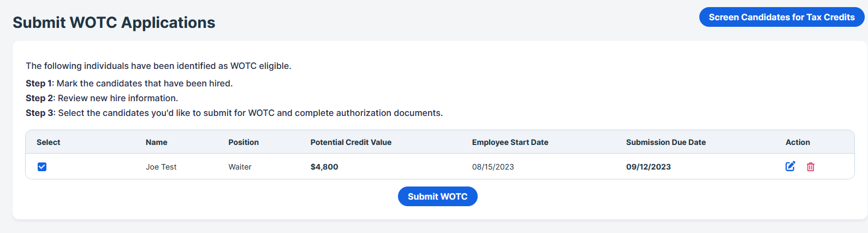Click the Submit WOTC button
This screenshot has height=233, width=868.
point(438,196)
